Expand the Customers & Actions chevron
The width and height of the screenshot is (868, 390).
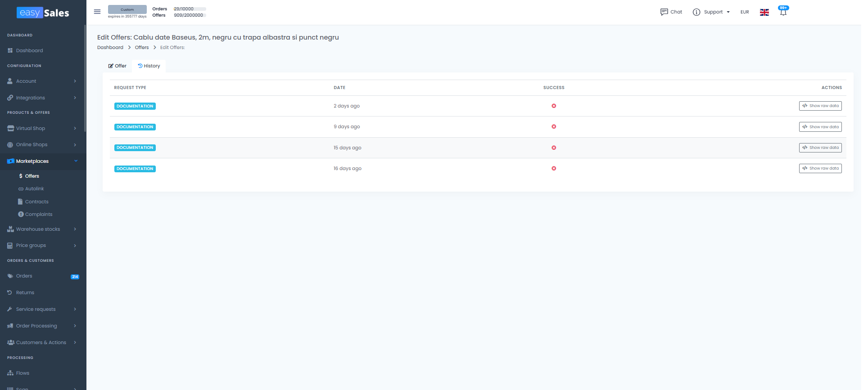click(75, 342)
